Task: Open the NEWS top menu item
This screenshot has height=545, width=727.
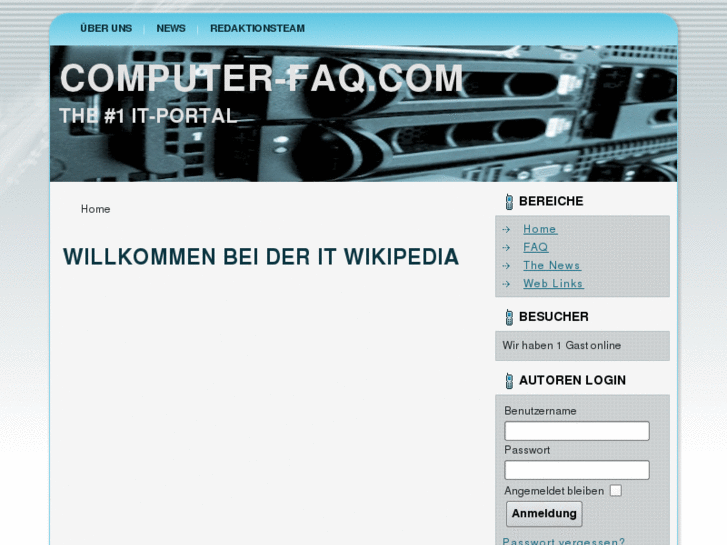Action: [171, 28]
